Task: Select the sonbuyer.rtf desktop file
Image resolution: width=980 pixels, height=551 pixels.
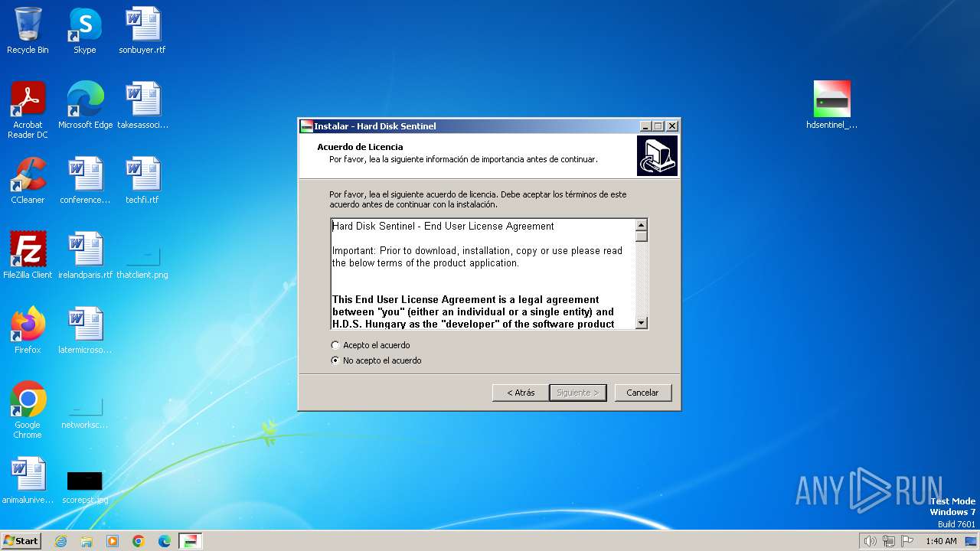Action: [x=142, y=31]
